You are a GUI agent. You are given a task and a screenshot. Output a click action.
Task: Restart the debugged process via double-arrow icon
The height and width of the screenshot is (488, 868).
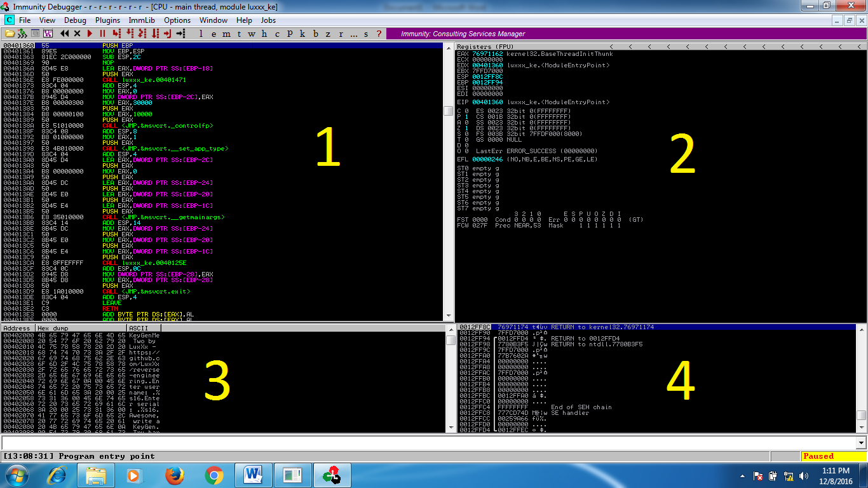click(63, 32)
